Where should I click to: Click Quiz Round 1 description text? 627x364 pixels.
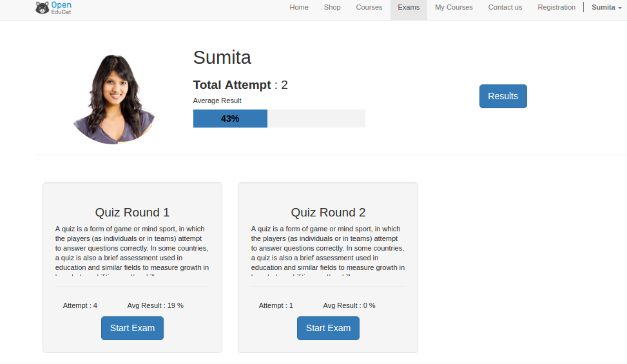(x=132, y=251)
